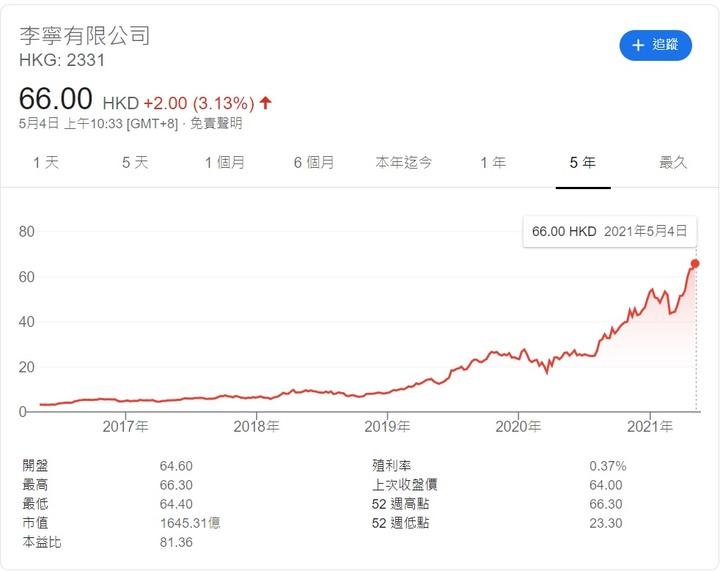Click the timestamp 5月4日 上午10:33
Image resolution: width=720 pixels, height=571 pixels.
pyautogui.click(x=71, y=123)
